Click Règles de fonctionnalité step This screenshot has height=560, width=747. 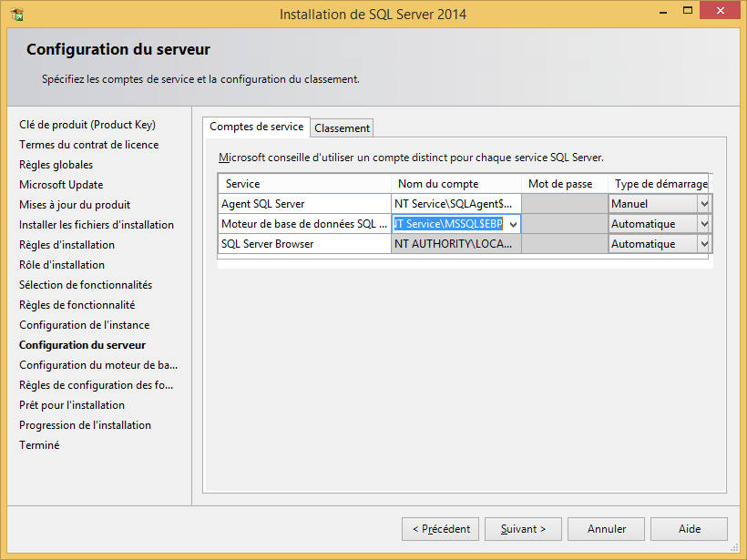pos(77,305)
